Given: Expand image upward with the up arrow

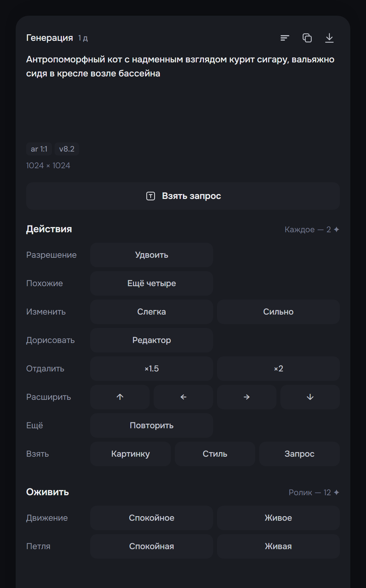Looking at the screenshot, I should [x=120, y=397].
